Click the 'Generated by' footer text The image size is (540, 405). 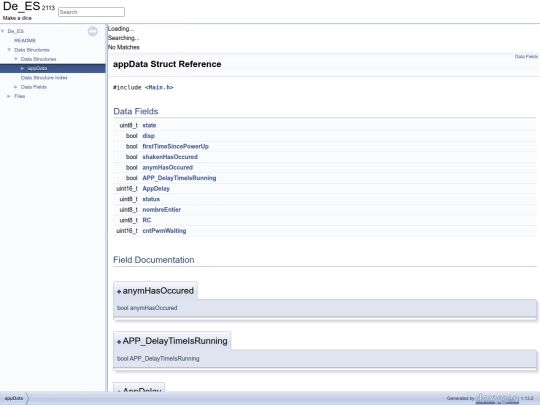(460, 398)
